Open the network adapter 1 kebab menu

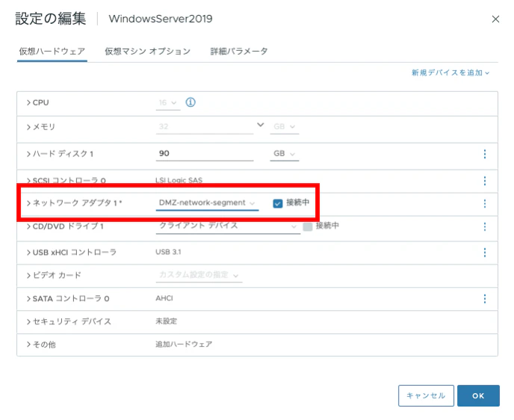[x=485, y=203]
